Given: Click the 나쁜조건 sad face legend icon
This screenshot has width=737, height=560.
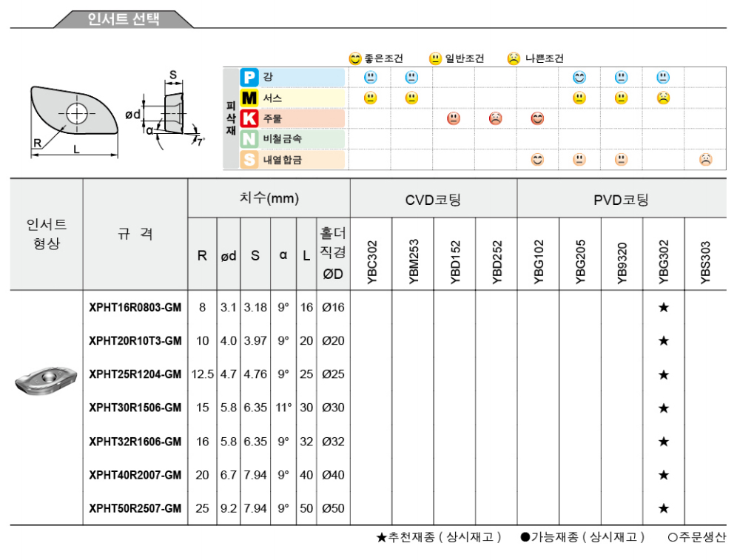Looking at the screenshot, I should coord(514,59).
